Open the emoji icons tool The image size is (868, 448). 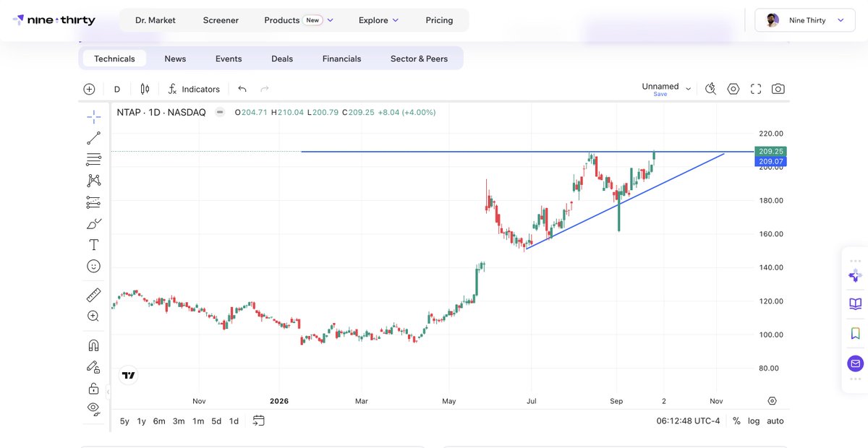point(93,266)
